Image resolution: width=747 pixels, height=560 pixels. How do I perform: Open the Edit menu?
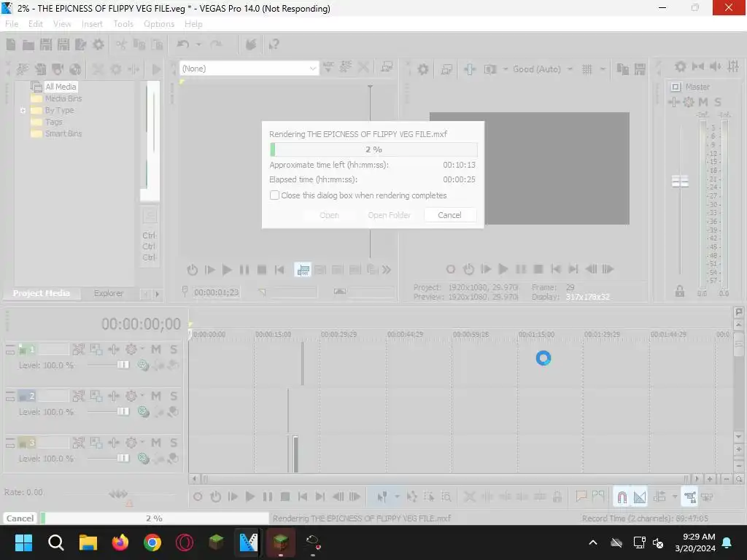pyautogui.click(x=35, y=24)
